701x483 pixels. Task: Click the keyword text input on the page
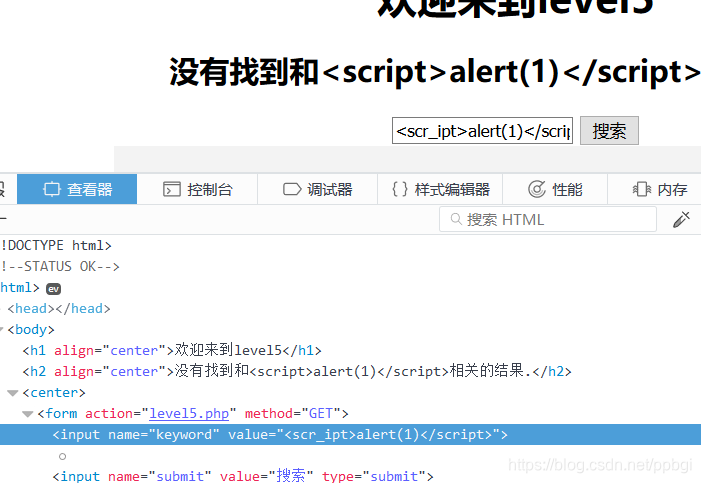[482, 131]
